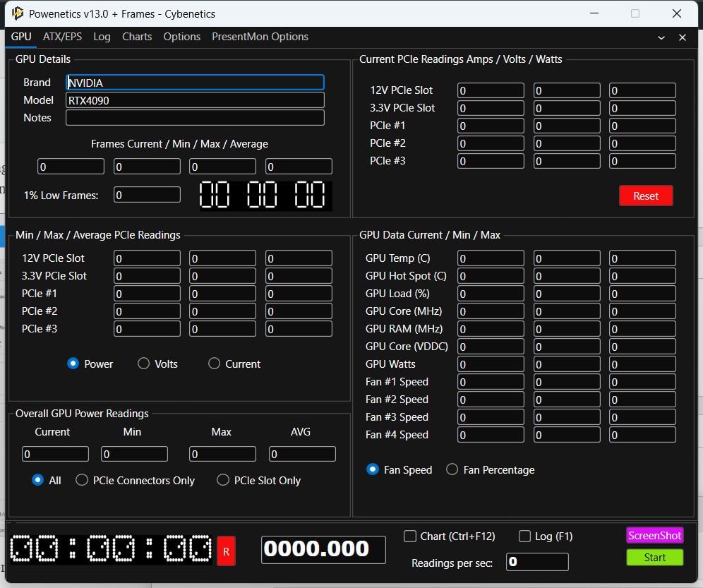This screenshot has width=703, height=588.
Task: Switch to the GPU tab
Action: tap(21, 37)
